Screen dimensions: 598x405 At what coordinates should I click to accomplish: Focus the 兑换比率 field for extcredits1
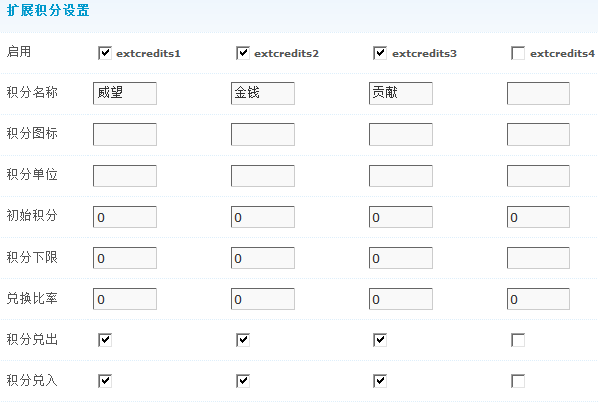coord(125,299)
